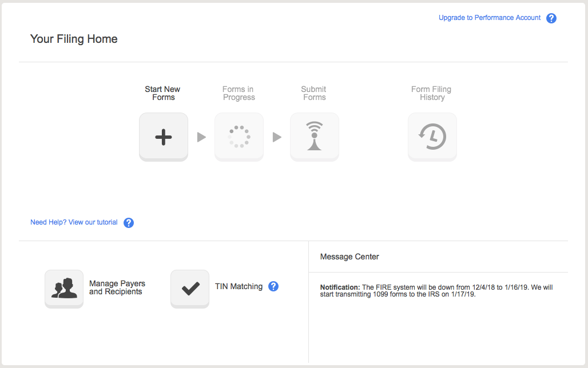
Task: Click the Start New Forms plus icon
Action: 164,137
